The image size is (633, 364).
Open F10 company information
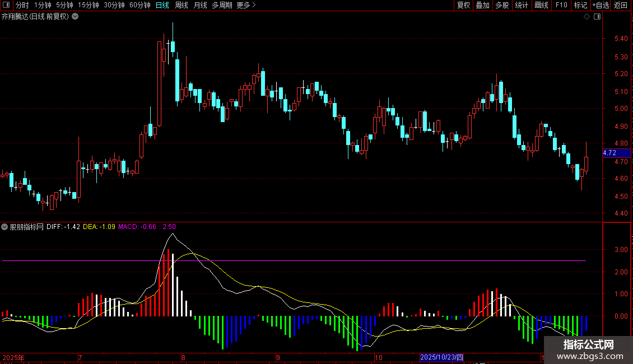(561, 5)
